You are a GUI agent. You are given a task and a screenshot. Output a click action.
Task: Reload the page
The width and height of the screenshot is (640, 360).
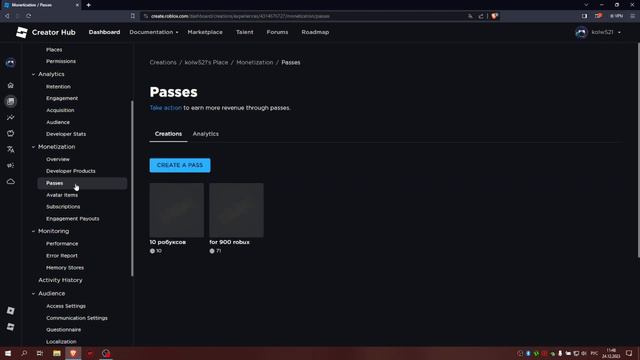pos(29,16)
